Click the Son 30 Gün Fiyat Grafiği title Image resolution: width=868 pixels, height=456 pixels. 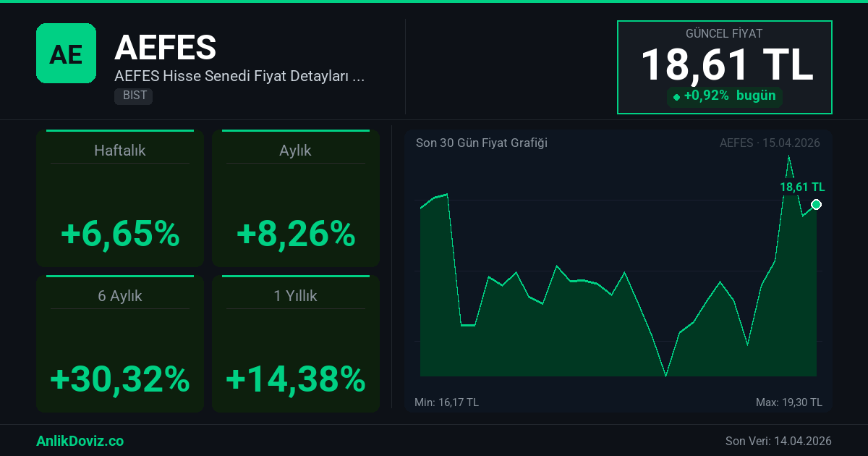coord(481,143)
